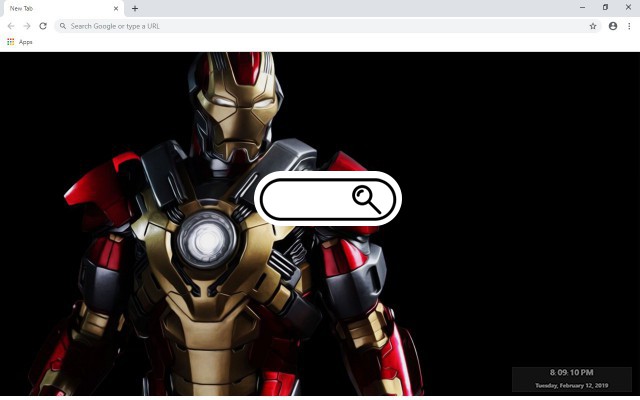Click the browser forward arrow
640x400 pixels.
pos(27,26)
